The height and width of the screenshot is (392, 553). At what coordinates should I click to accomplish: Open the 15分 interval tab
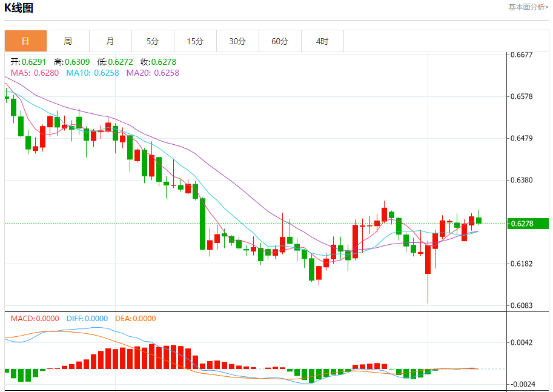[x=195, y=41]
